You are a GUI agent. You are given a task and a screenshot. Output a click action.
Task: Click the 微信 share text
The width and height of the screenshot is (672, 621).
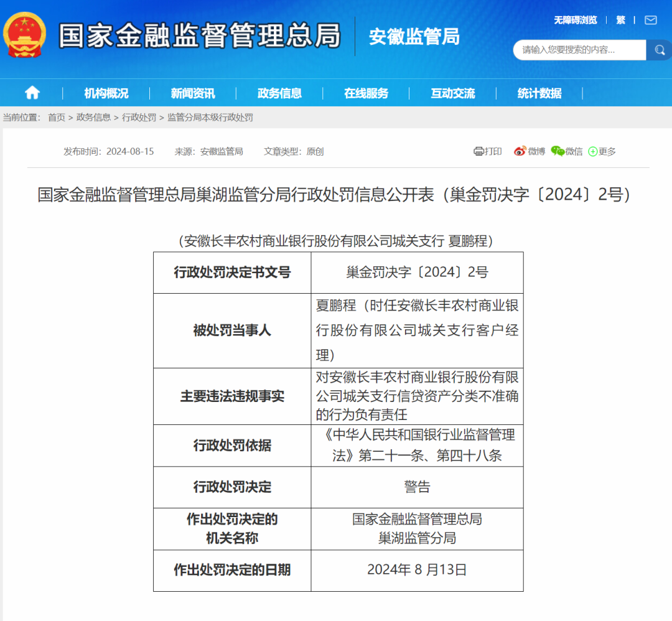[574, 151]
